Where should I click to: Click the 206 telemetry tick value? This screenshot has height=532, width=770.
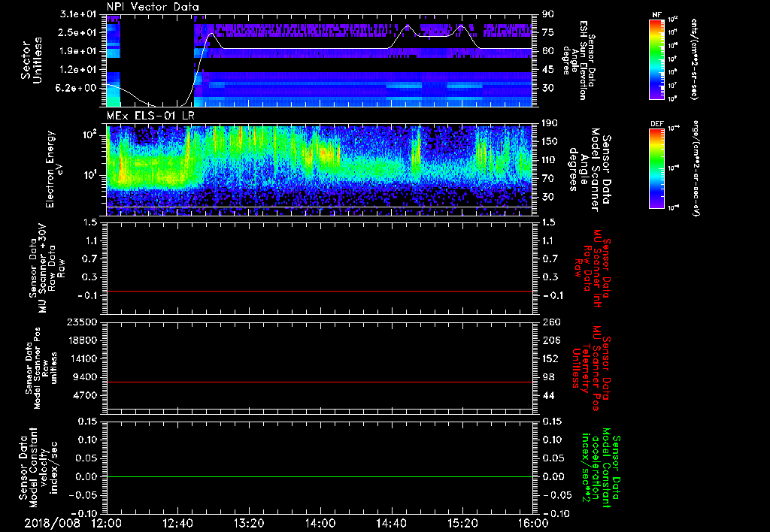pos(551,340)
